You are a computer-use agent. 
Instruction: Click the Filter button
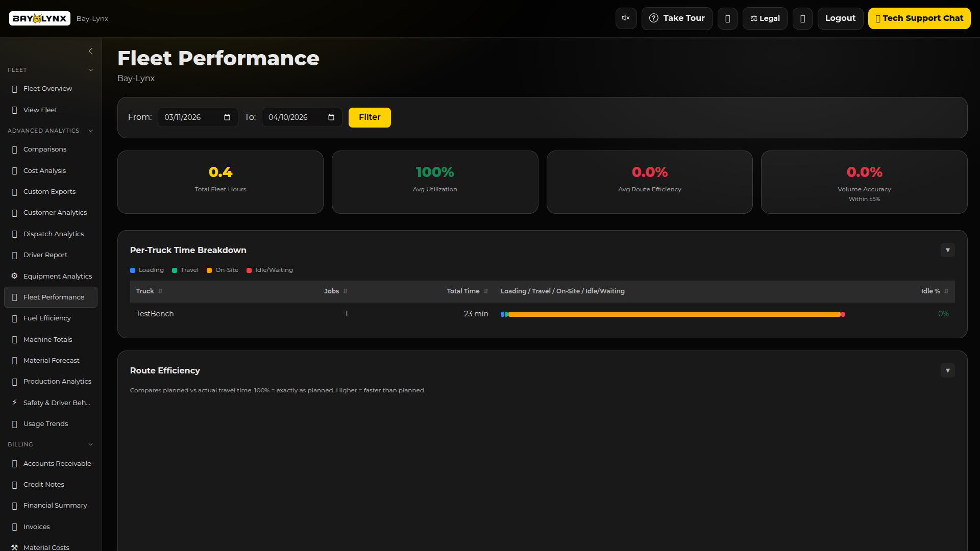[x=369, y=117]
